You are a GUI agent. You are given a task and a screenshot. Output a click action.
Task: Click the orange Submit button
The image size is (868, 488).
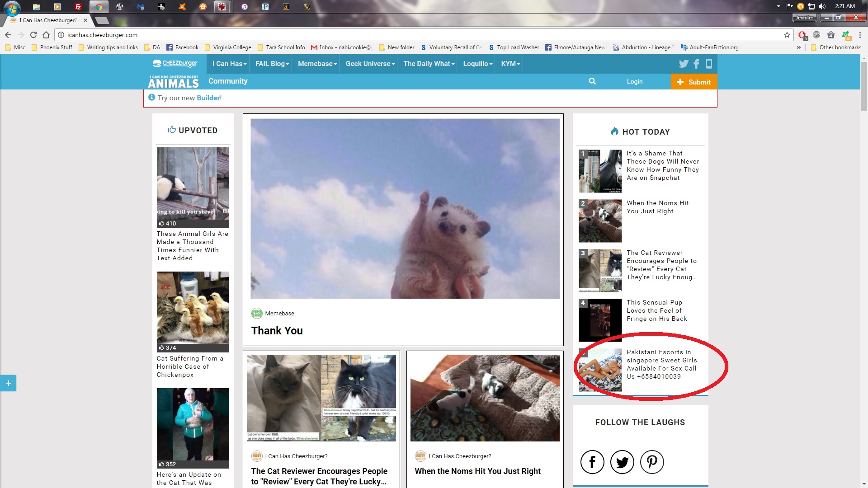tap(694, 82)
